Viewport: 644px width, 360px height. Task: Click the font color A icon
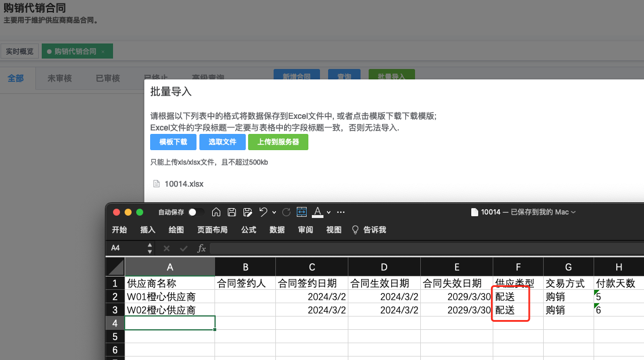click(317, 212)
